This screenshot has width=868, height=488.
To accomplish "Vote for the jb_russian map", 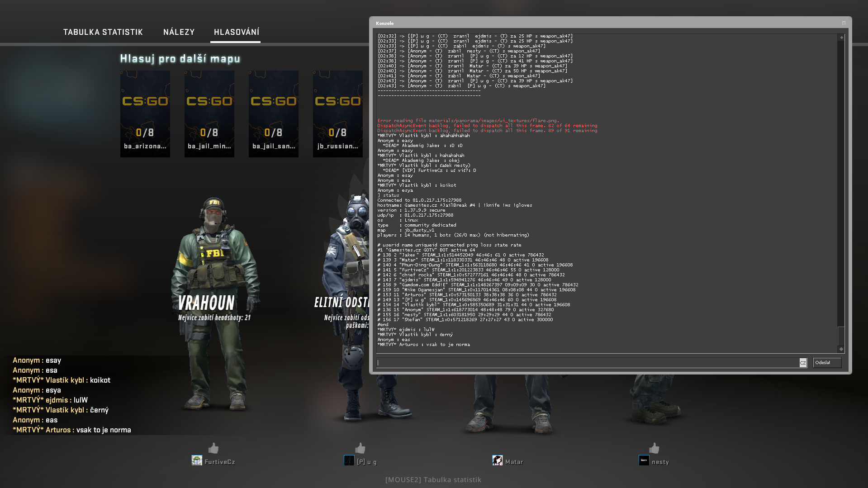I will coord(337,114).
